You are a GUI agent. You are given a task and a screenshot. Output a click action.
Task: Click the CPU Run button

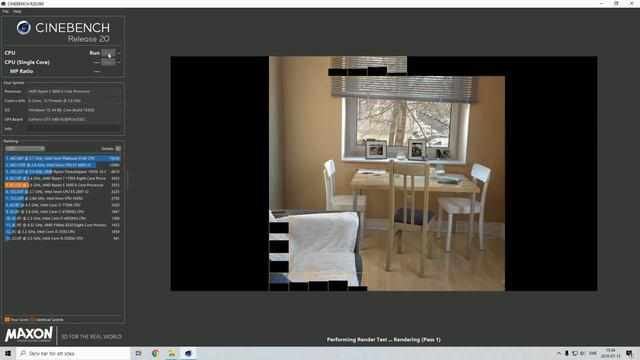click(x=109, y=53)
